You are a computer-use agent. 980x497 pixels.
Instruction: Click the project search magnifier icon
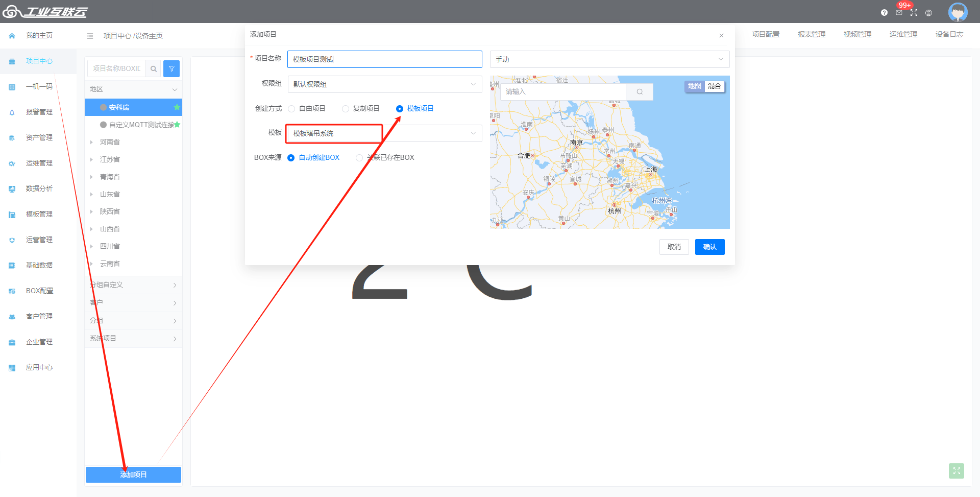point(154,69)
